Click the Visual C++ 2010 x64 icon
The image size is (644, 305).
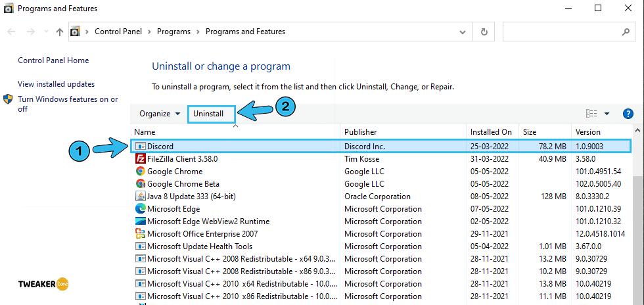(x=141, y=284)
